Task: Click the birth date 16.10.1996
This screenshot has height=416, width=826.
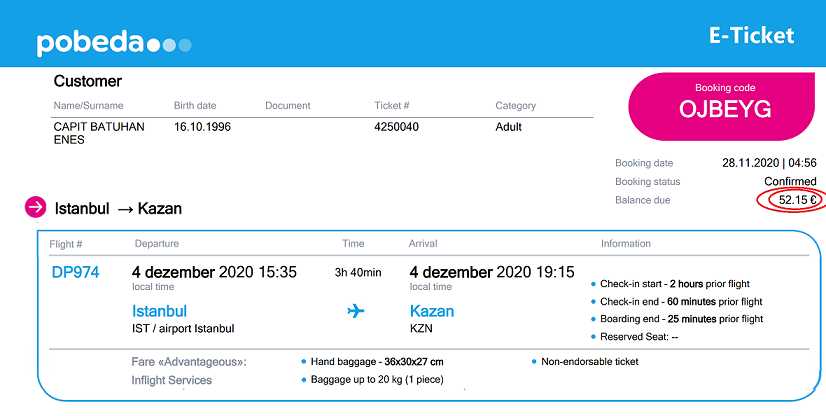Action: click(x=202, y=127)
